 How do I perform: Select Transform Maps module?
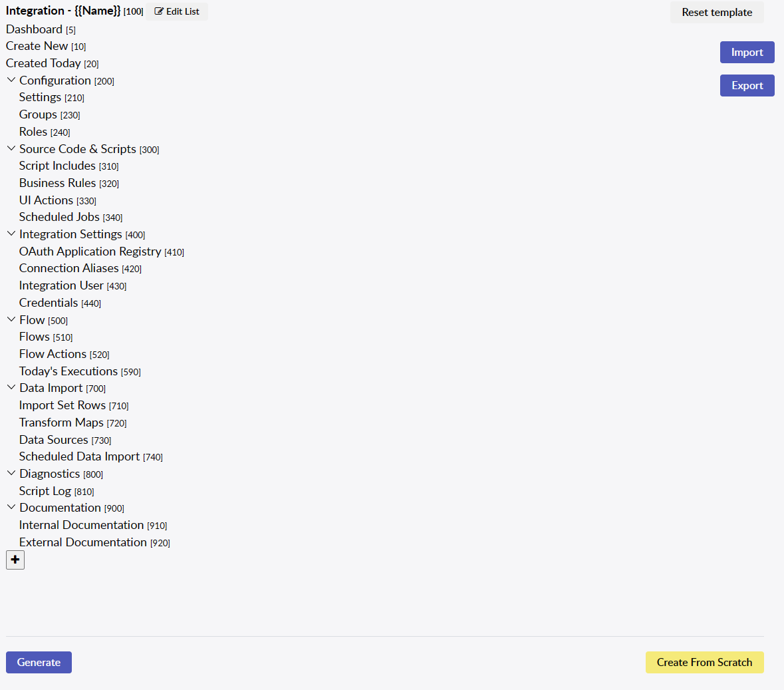[x=61, y=423]
